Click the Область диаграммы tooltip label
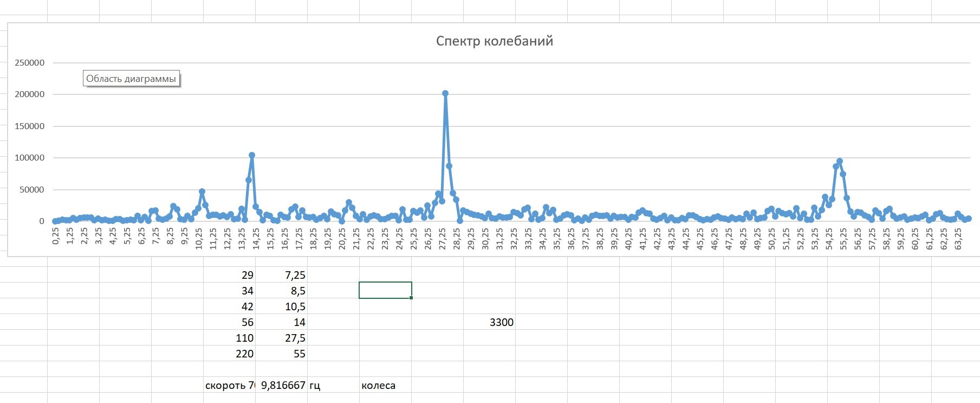The height and width of the screenshot is (403, 980). click(131, 79)
